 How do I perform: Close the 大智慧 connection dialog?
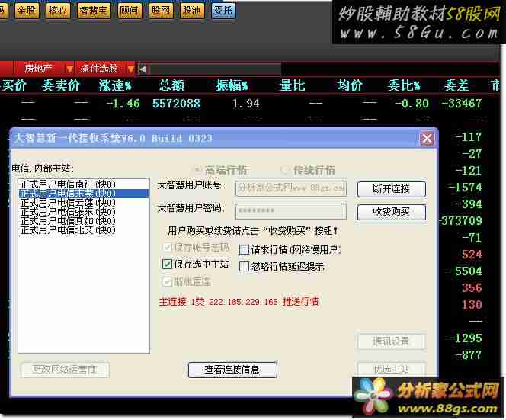point(427,139)
